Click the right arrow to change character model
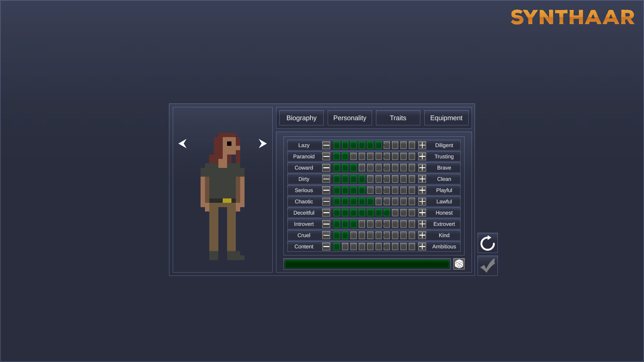644x362 pixels. [x=263, y=143]
